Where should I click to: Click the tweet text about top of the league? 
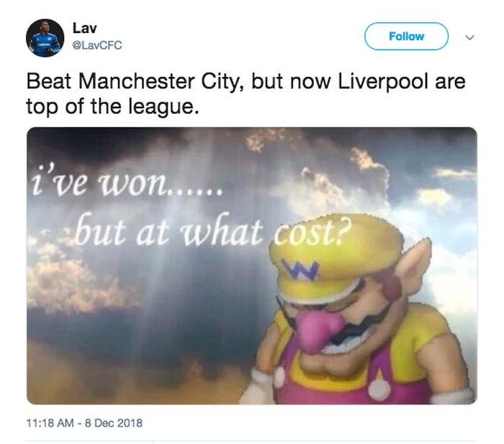(x=246, y=94)
